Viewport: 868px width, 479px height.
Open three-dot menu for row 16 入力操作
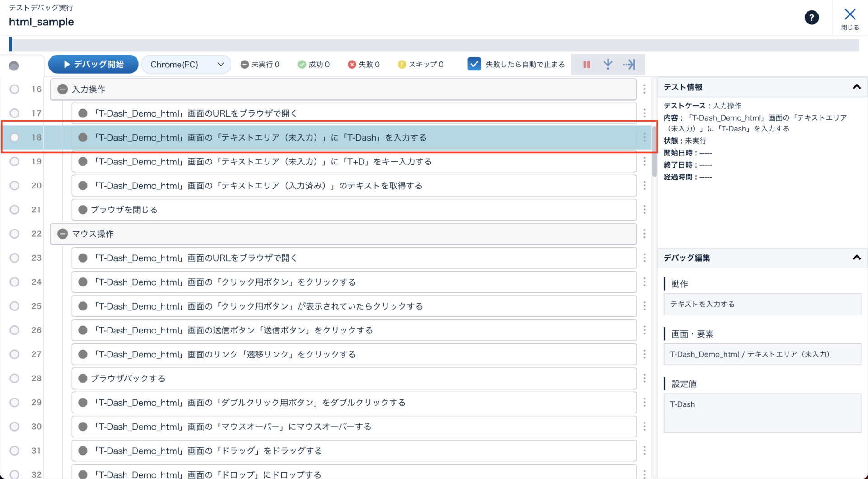[x=644, y=89]
